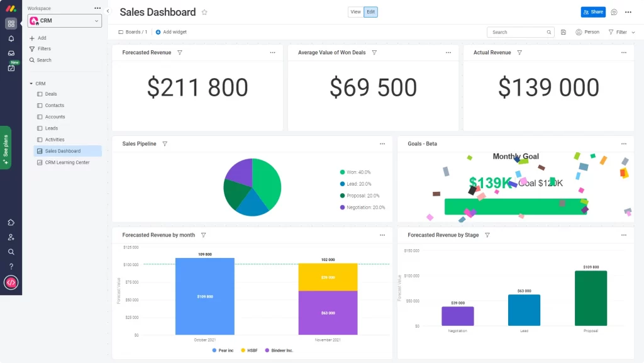
Task: Open Goals - Beta widget menu
Action: [624, 143]
